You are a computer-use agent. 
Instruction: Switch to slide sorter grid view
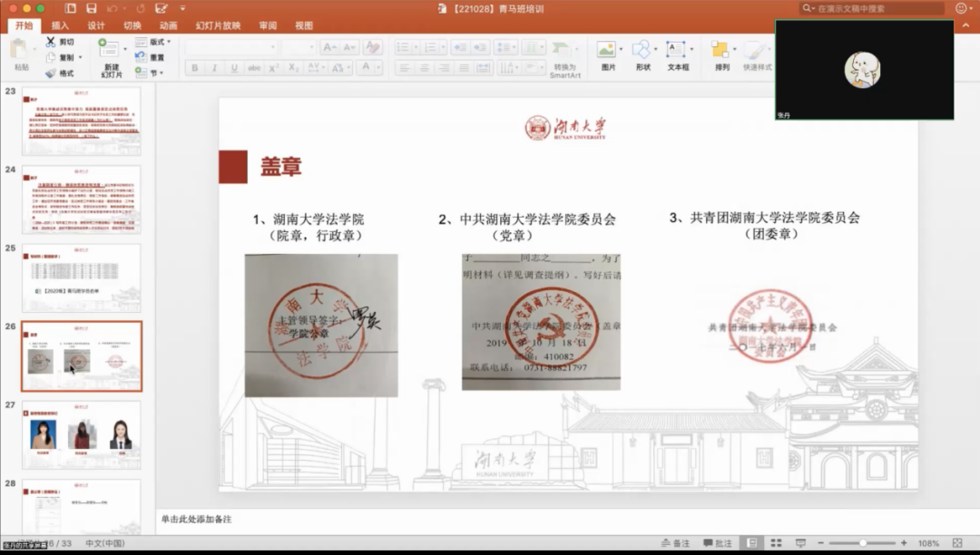776,543
